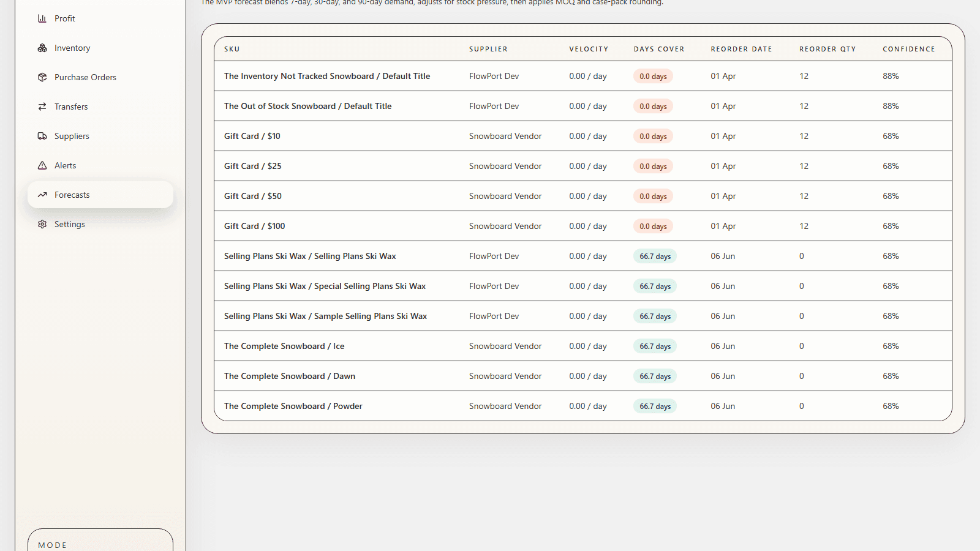Click 66.7 days badge in Complete Snowboard / Powder row
Image resolution: width=980 pixels, height=551 pixels.
click(655, 407)
